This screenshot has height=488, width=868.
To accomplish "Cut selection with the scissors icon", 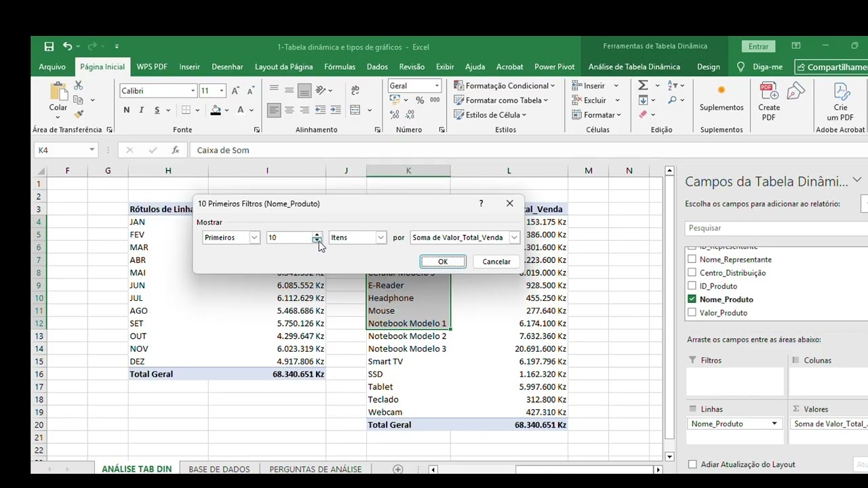I will (78, 85).
